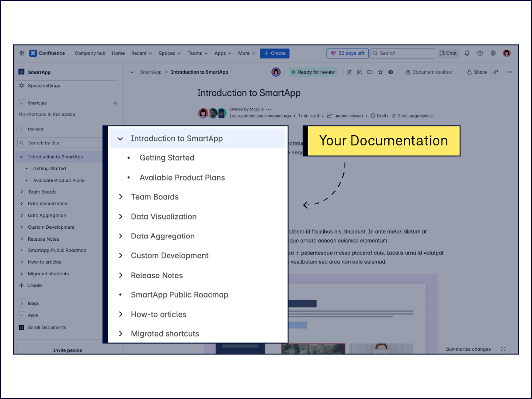Open the help question mark icon
Viewport: 532px width, 399px height.
[480, 53]
